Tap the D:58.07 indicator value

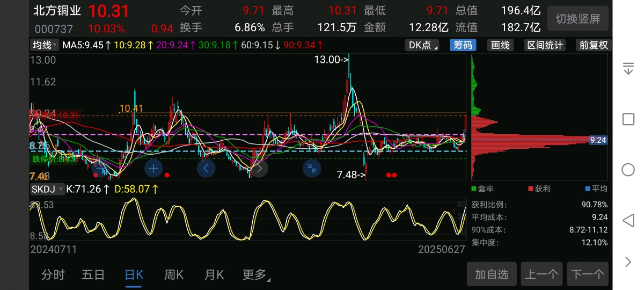136,189
